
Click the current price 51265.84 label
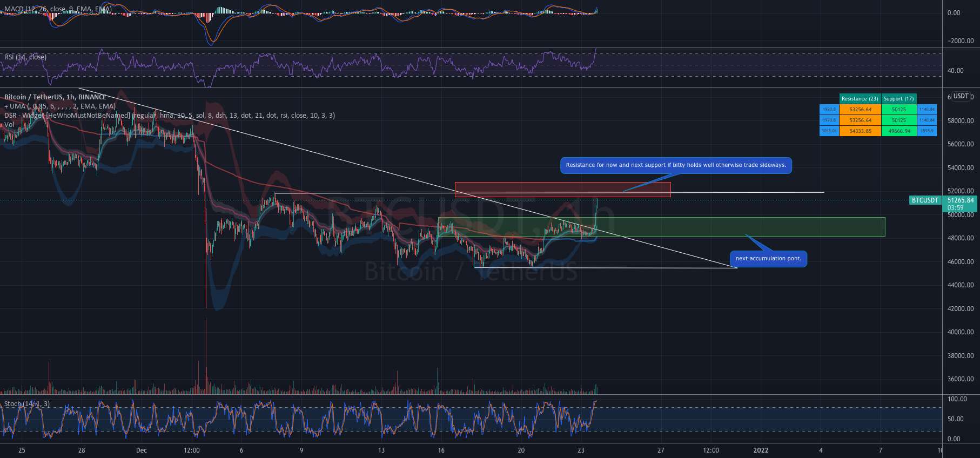[x=961, y=200]
